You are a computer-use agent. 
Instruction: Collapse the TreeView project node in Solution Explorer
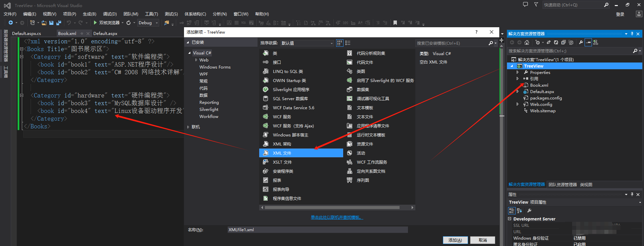click(512, 66)
